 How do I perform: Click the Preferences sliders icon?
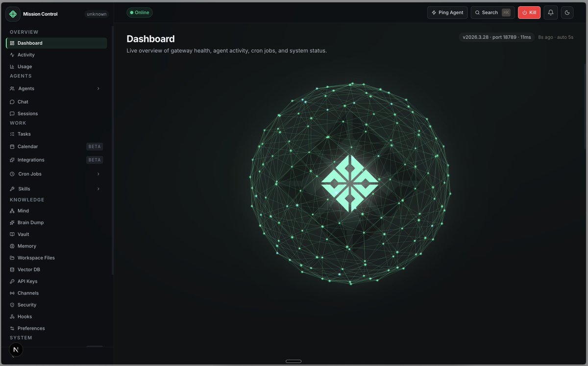tap(12, 328)
